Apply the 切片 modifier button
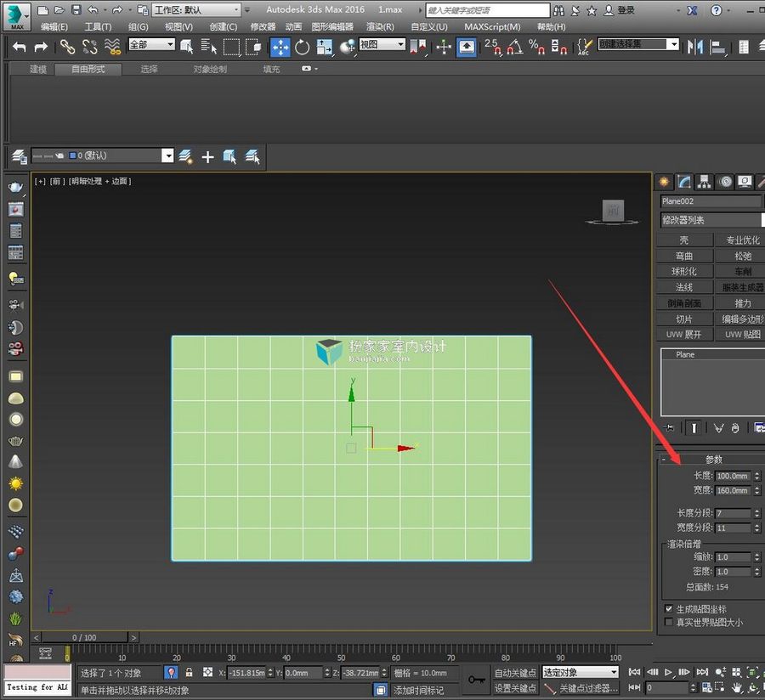Screen dimensions: 765x700 click(x=684, y=319)
